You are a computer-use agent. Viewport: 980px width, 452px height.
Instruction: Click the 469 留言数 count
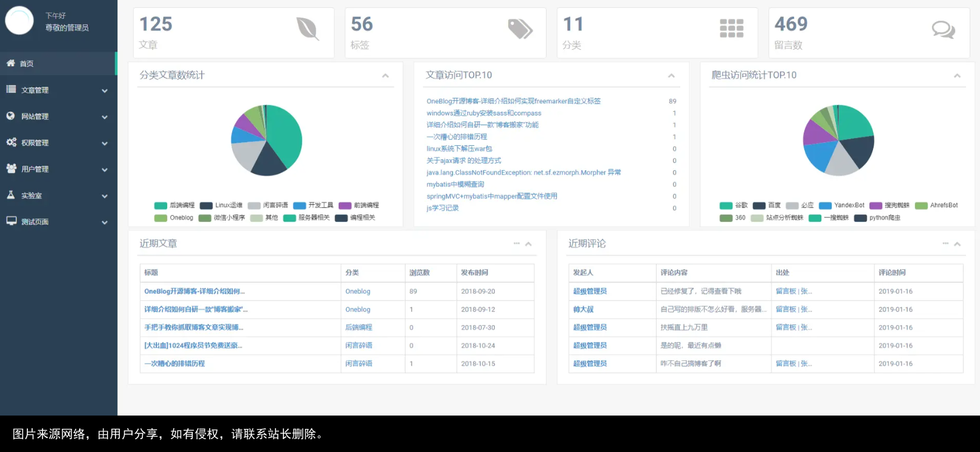coord(791,24)
